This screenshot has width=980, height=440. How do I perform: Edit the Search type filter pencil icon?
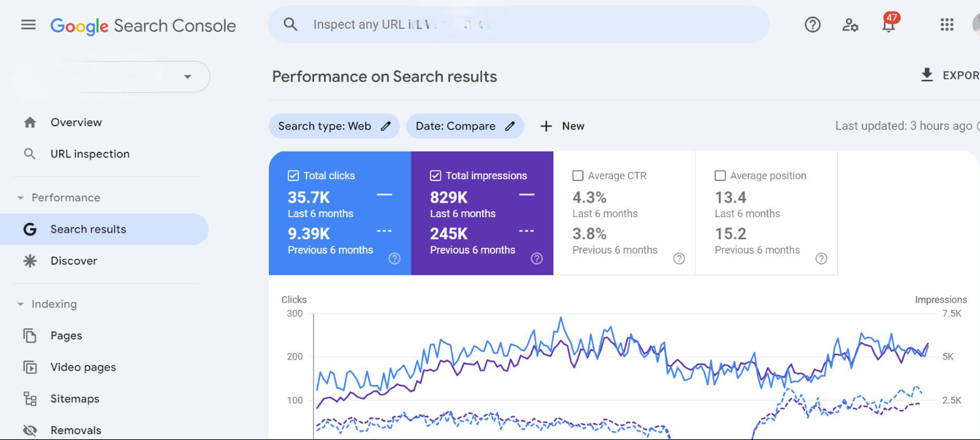tap(386, 126)
